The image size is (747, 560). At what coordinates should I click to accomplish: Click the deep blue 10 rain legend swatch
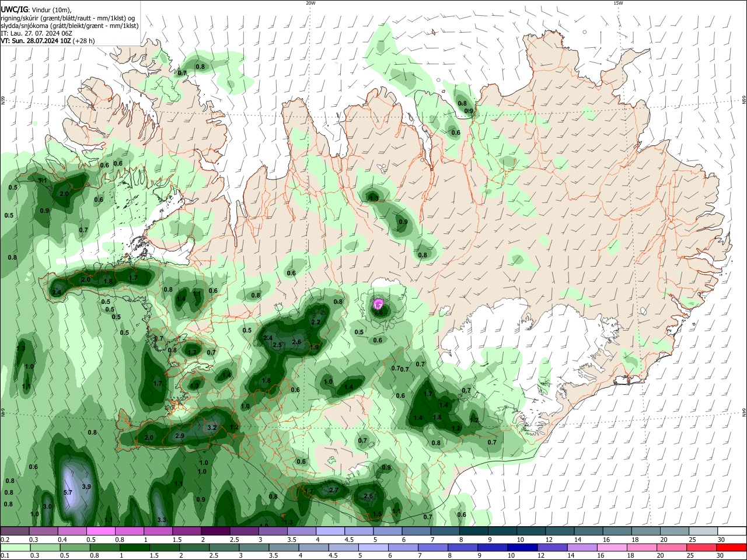[x=521, y=548]
